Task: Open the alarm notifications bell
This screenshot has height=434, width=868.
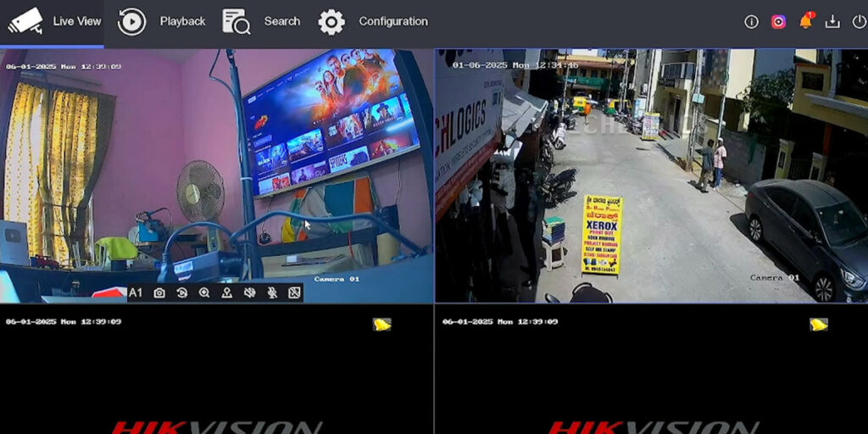Action: [805, 22]
